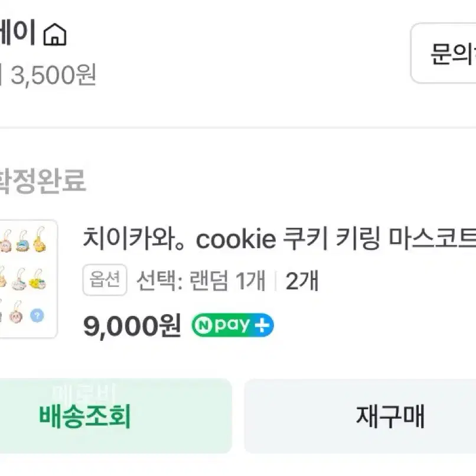This screenshot has width=476, height=476.
Task: Open the store name link ending 데이
Action: tap(18, 33)
